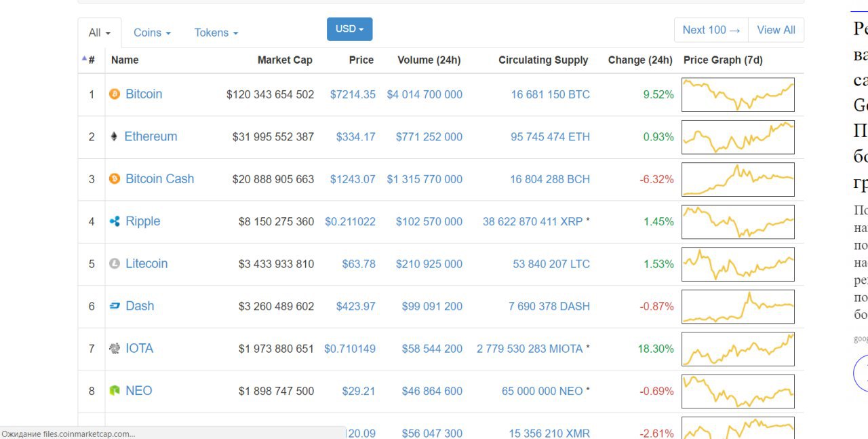Click Bitcoin market cap $120 343 654 502
The width and height of the screenshot is (868, 439).
tap(271, 94)
